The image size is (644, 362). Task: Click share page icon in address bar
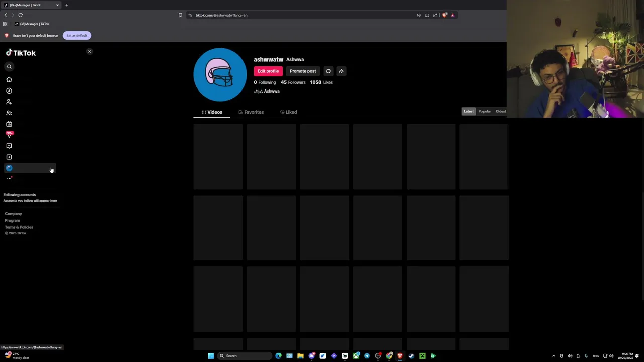pyautogui.click(x=435, y=15)
